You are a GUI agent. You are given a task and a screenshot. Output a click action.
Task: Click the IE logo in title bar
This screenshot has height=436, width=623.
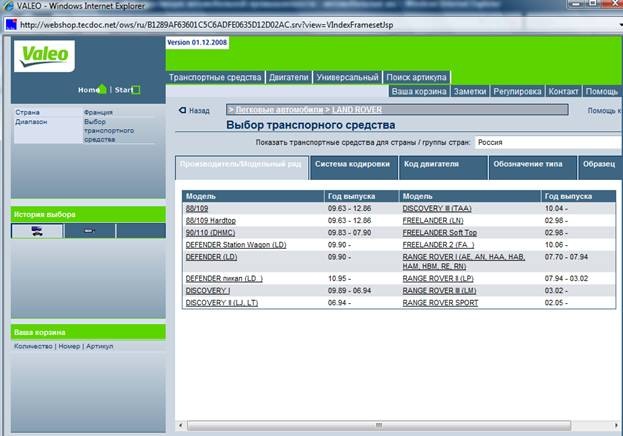click(x=8, y=6)
